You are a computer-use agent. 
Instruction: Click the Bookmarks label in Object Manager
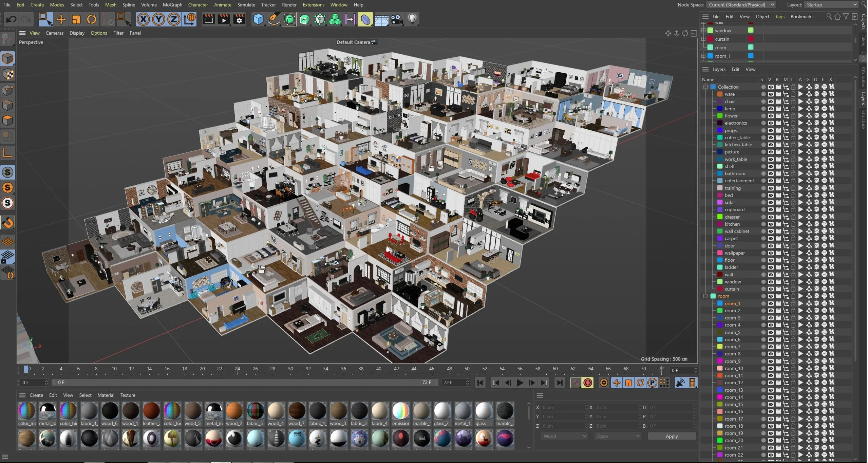coord(802,17)
